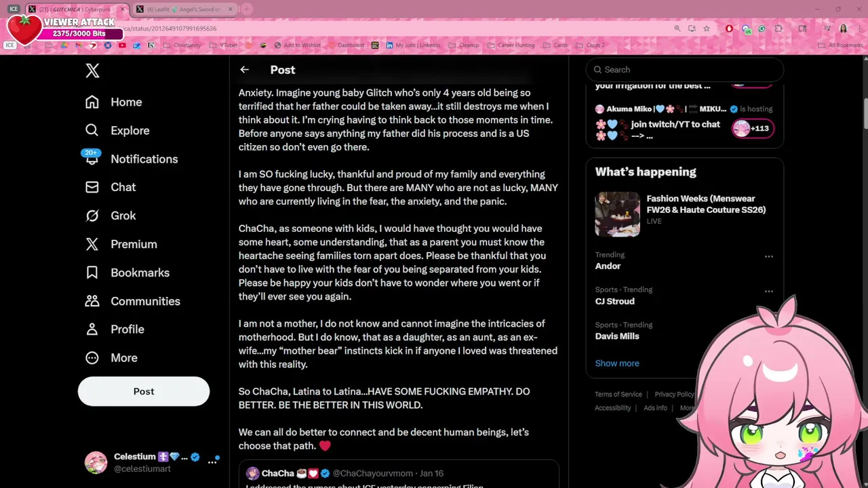868x488 pixels.
Task: Click the search magnifier icon
Action: [597, 70]
